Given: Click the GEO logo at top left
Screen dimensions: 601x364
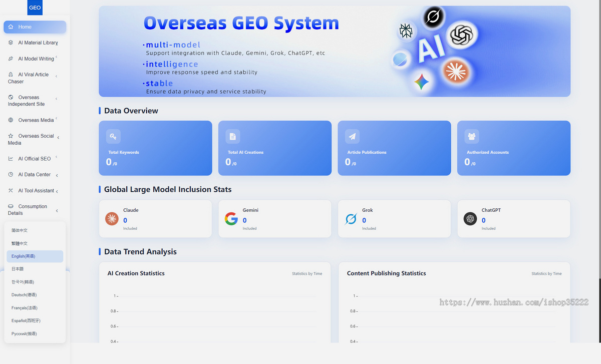Looking at the screenshot, I should (x=35, y=8).
